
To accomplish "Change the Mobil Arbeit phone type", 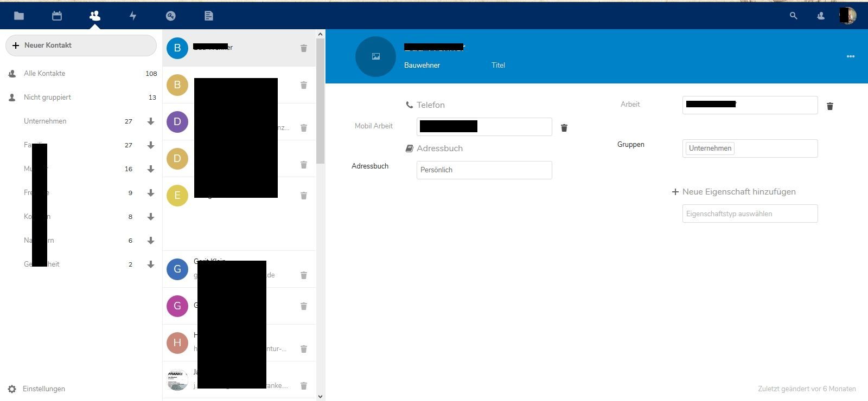I will (374, 126).
